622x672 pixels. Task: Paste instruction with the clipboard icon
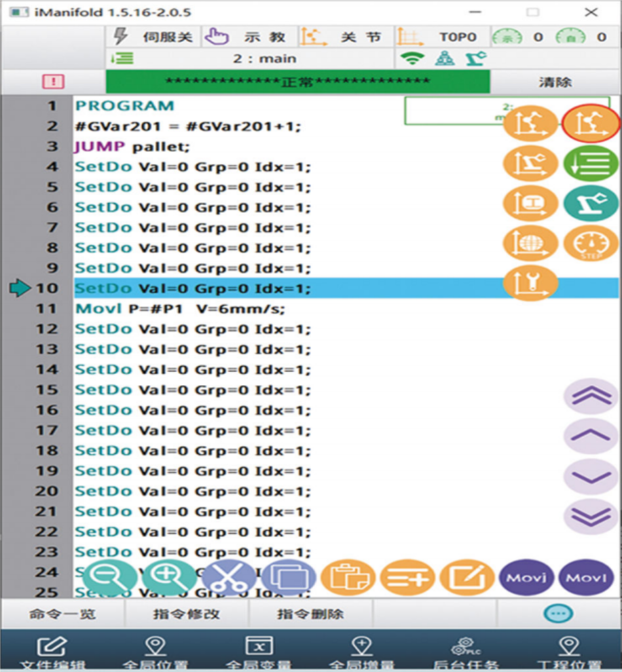point(348,577)
